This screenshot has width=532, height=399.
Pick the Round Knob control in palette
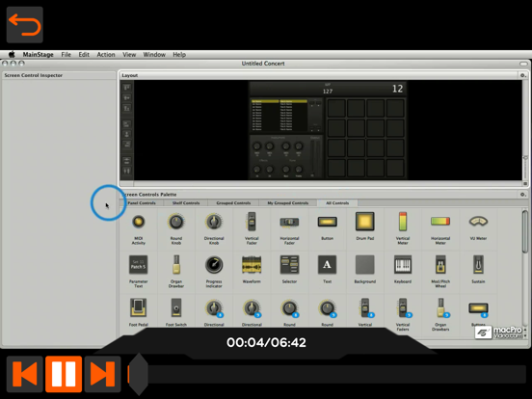176,222
